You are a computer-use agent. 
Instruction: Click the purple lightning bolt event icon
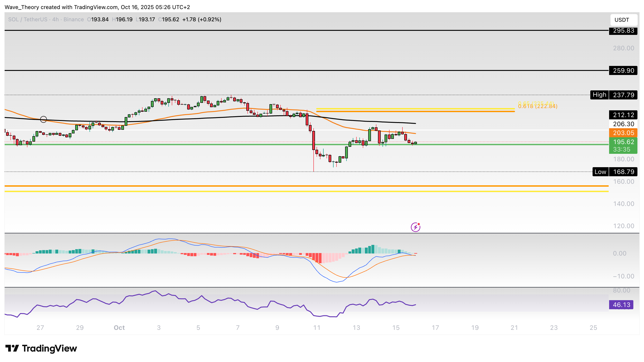pos(416,227)
